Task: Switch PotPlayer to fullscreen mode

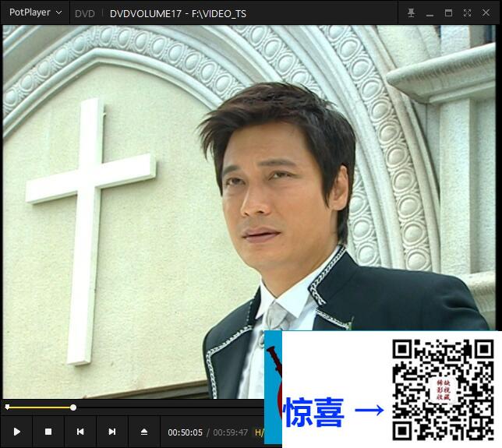Action: [467, 12]
